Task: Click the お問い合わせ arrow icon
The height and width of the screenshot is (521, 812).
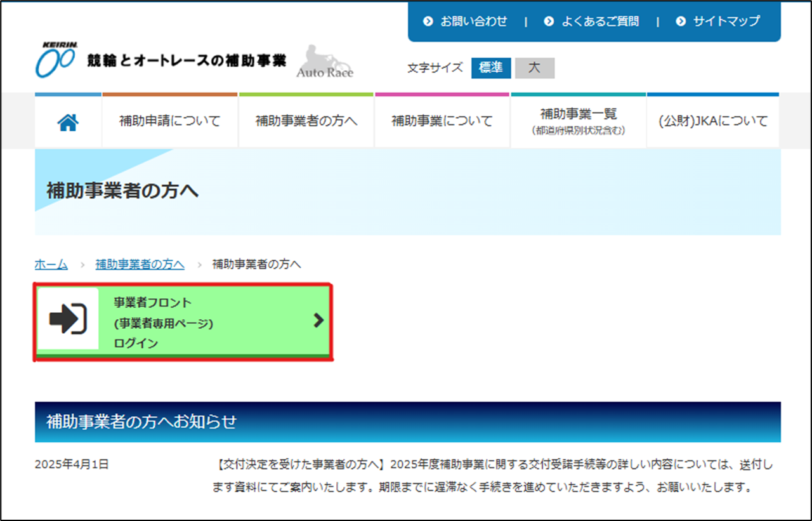Action: tap(428, 22)
